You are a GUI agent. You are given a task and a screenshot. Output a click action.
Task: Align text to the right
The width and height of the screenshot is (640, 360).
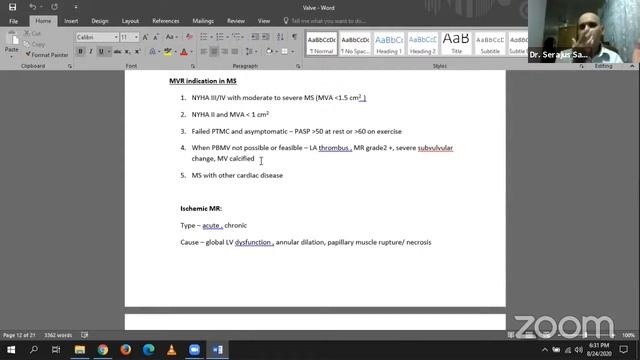[x=224, y=52]
